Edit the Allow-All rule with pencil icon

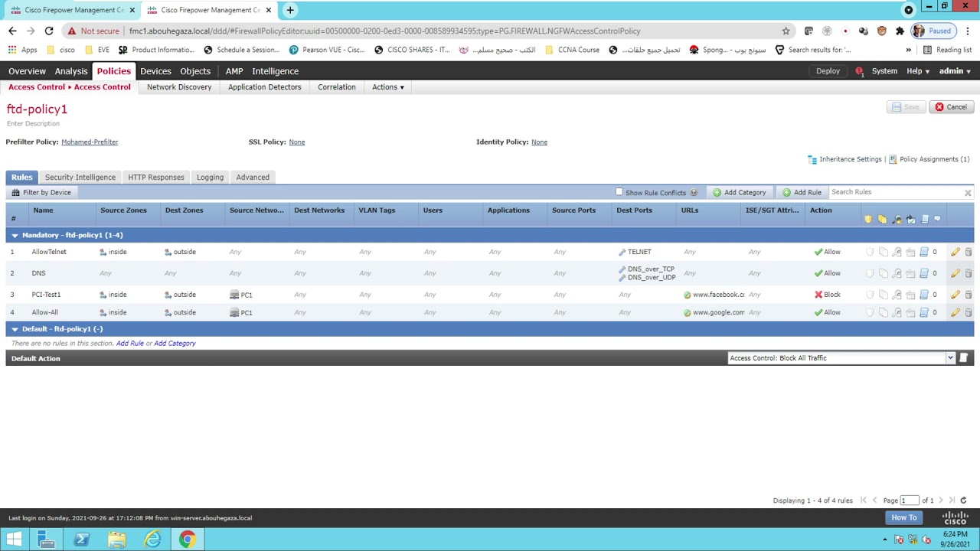955,312
